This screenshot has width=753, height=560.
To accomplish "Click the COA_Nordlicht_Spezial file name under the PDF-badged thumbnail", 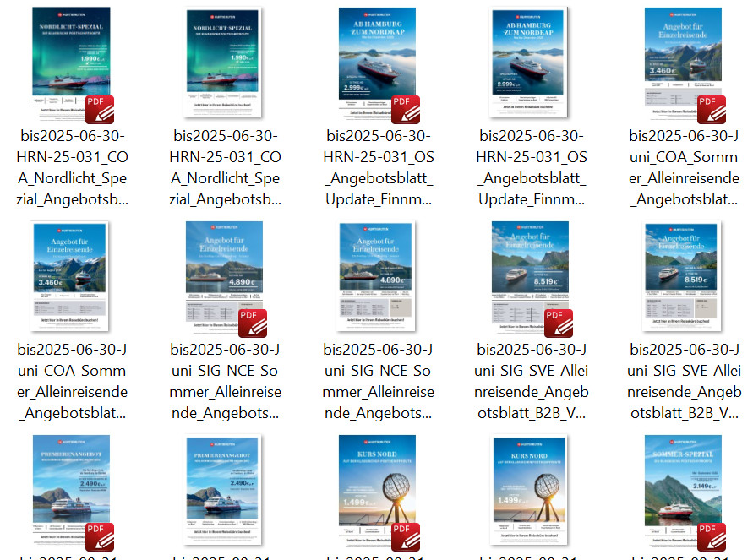I will (x=73, y=167).
